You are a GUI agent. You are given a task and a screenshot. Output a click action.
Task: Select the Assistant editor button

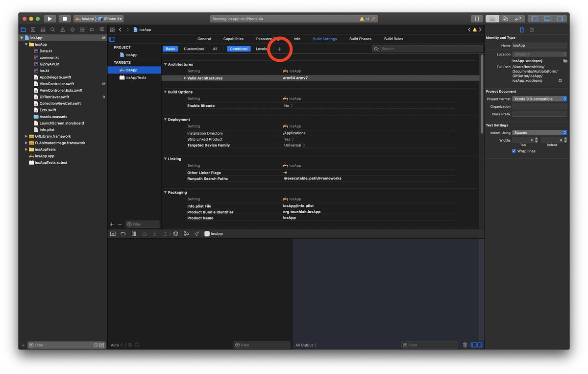[505, 19]
